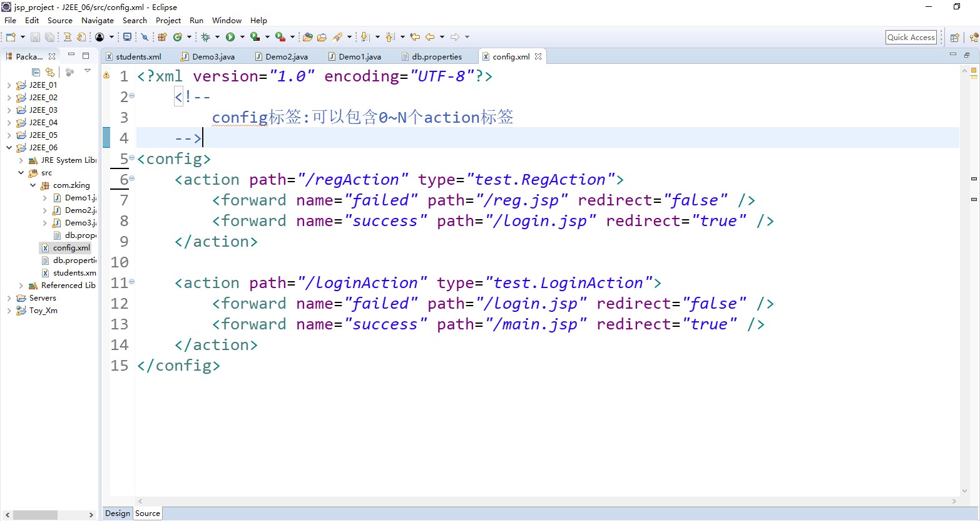
Task: Select config.xml in the src folder tree
Action: 71,247
